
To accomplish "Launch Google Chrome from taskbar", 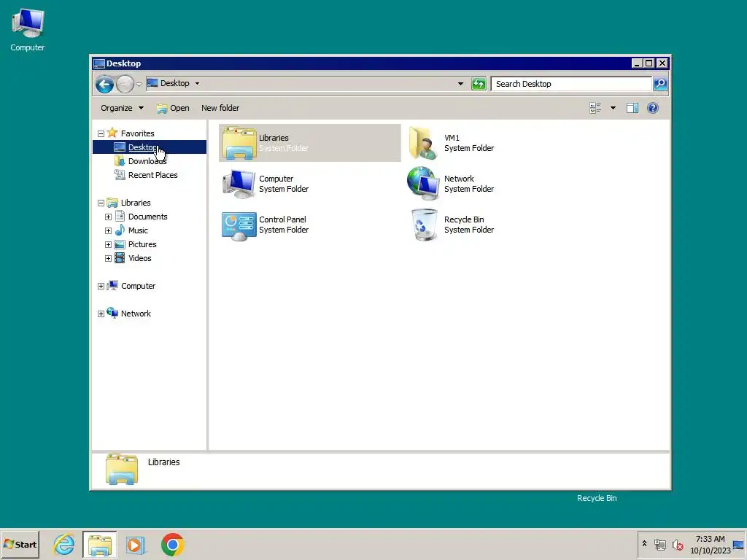I will click(172, 545).
